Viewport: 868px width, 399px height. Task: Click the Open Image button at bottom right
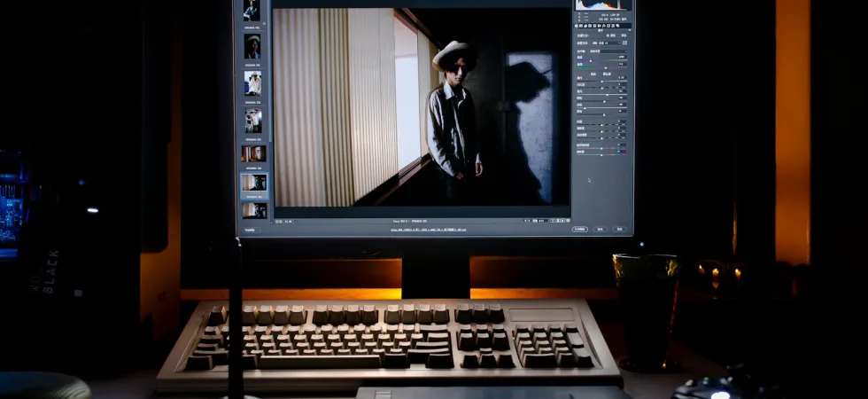click(579, 229)
